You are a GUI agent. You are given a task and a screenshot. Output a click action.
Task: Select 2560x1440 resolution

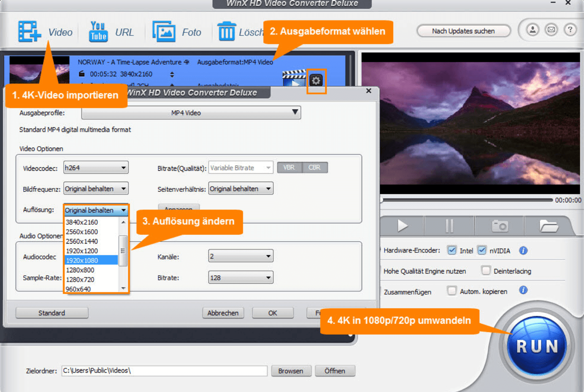click(91, 242)
